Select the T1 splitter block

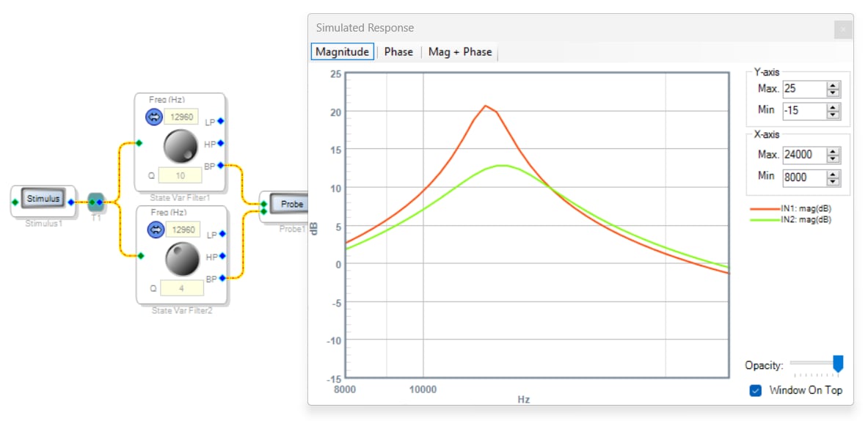[96, 202]
